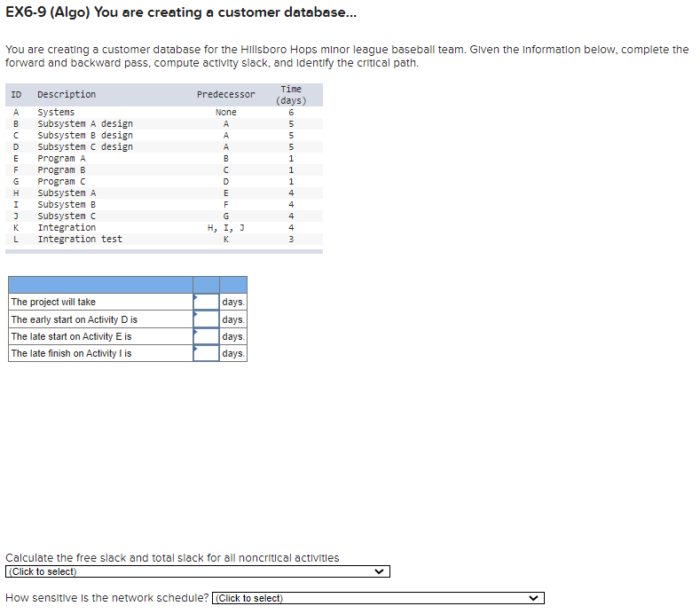This screenshot has height=614, width=700.
Task: Click the 'Time (days)' column header
Action: coord(291,95)
